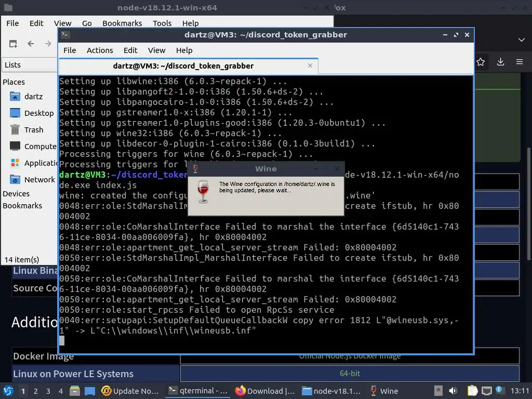Click the Firefox list-all-tabs chevron
Image resolution: width=532 pixels, height=399 pixels.
coord(522,40)
